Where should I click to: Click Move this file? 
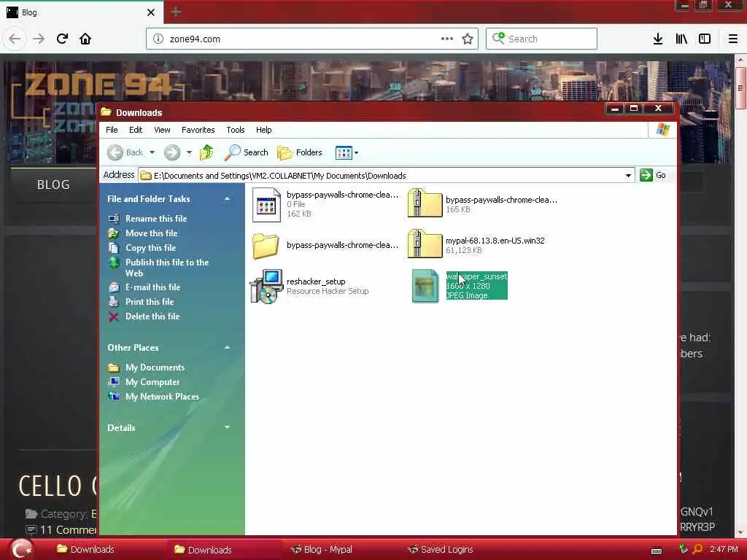152,233
